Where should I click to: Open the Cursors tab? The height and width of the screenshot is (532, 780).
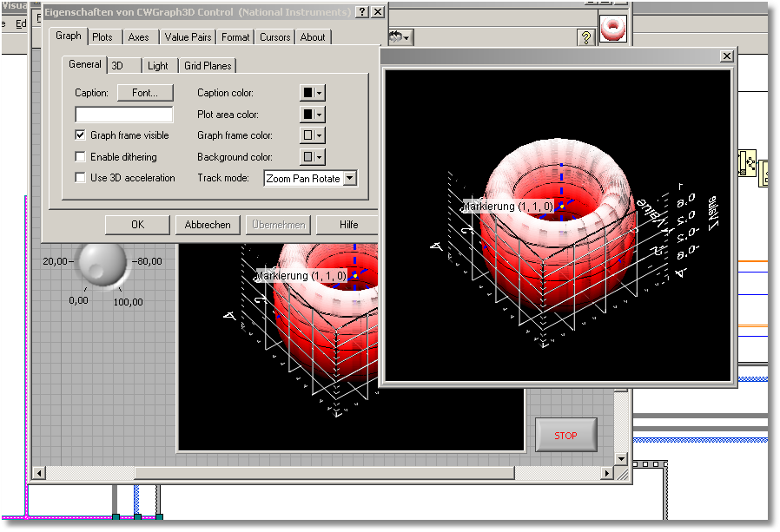click(275, 36)
